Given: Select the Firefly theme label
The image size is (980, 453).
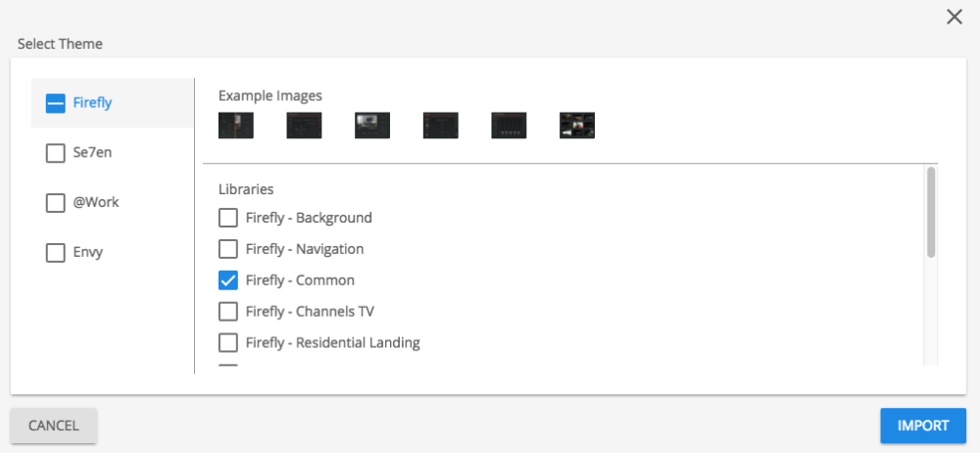Looking at the screenshot, I should tap(92, 103).
